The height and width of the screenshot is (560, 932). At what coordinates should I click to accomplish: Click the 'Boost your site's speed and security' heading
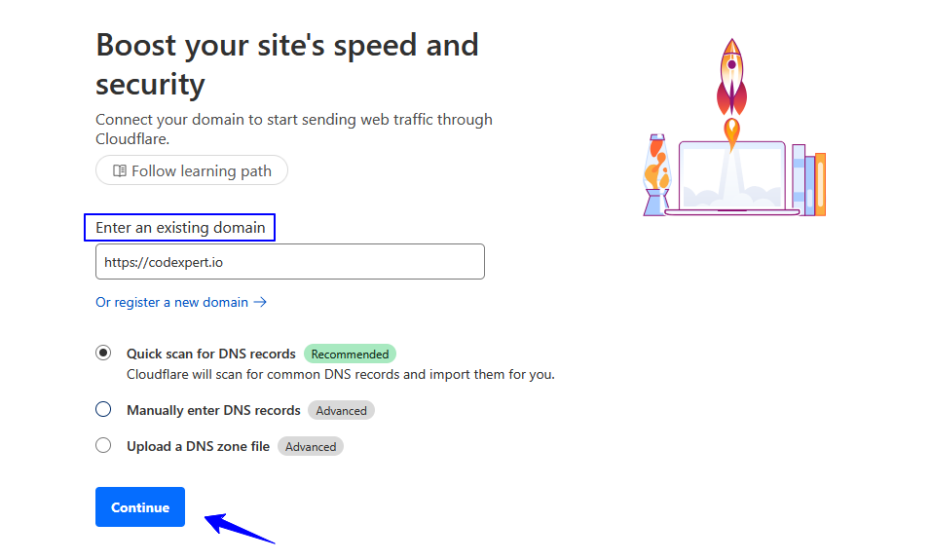pyautogui.click(x=287, y=64)
